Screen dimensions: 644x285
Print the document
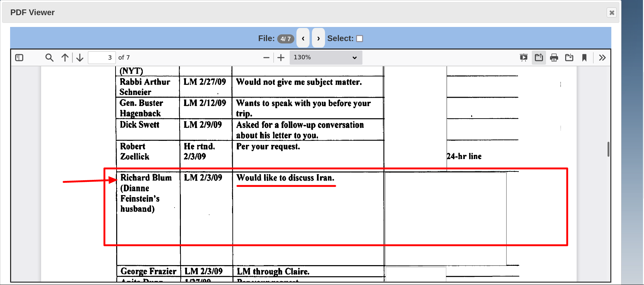click(x=554, y=58)
